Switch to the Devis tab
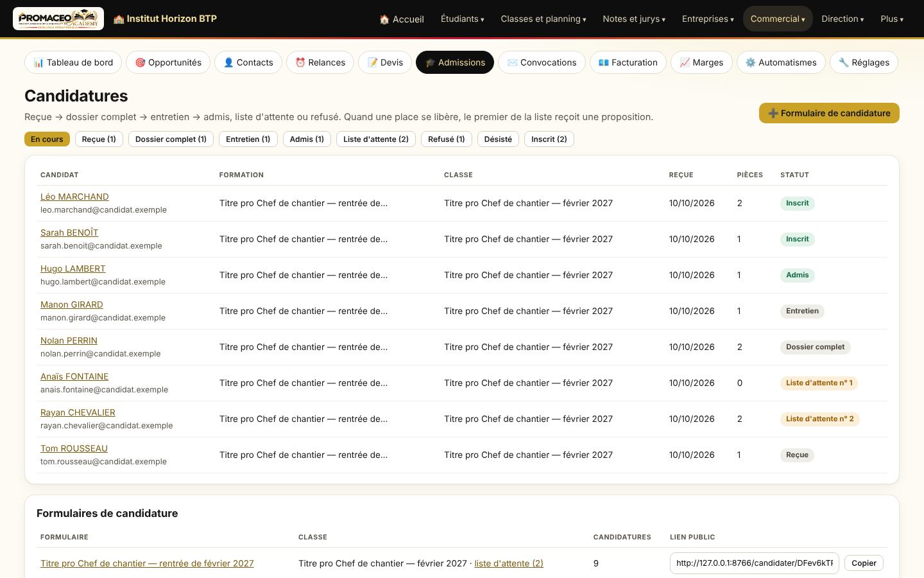924x578 pixels. (385, 62)
